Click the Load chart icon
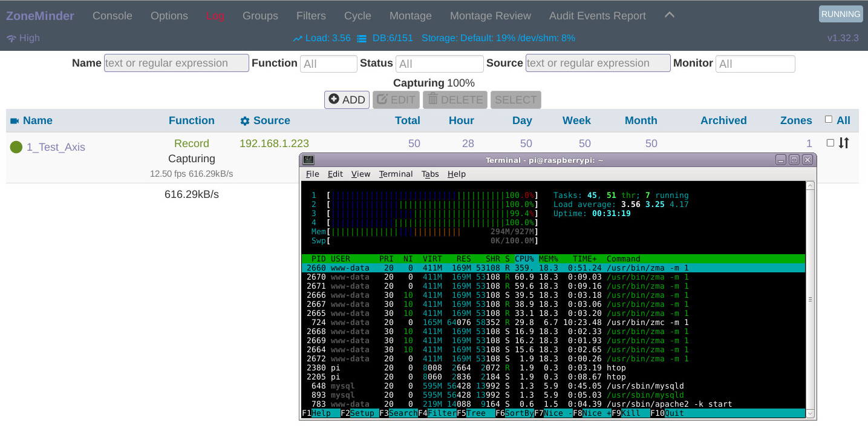Image resolution: width=868 pixels, height=440 pixels. pos(298,38)
